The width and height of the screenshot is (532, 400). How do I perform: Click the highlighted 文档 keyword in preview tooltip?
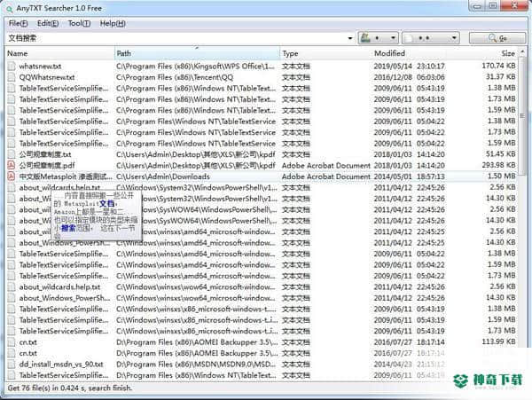tap(107, 204)
